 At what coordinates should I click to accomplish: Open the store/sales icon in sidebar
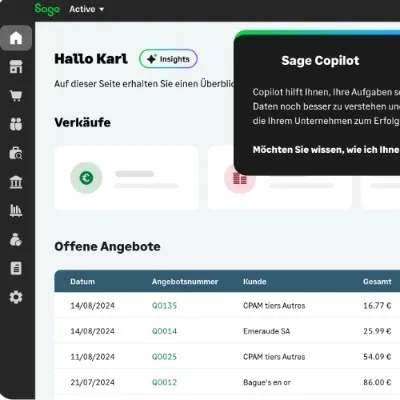(x=16, y=67)
